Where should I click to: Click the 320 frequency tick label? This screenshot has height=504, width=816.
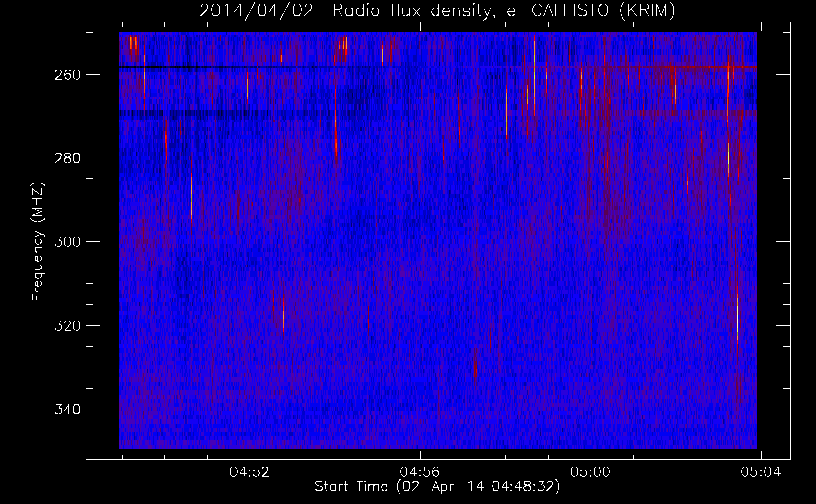(x=68, y=326)
